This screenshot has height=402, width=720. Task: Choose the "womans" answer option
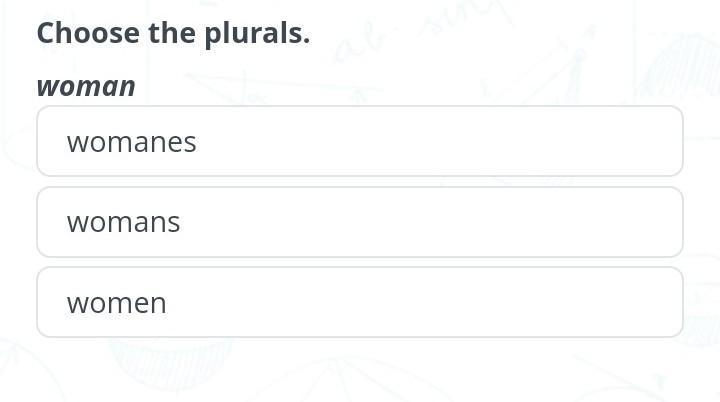point(360,222)
